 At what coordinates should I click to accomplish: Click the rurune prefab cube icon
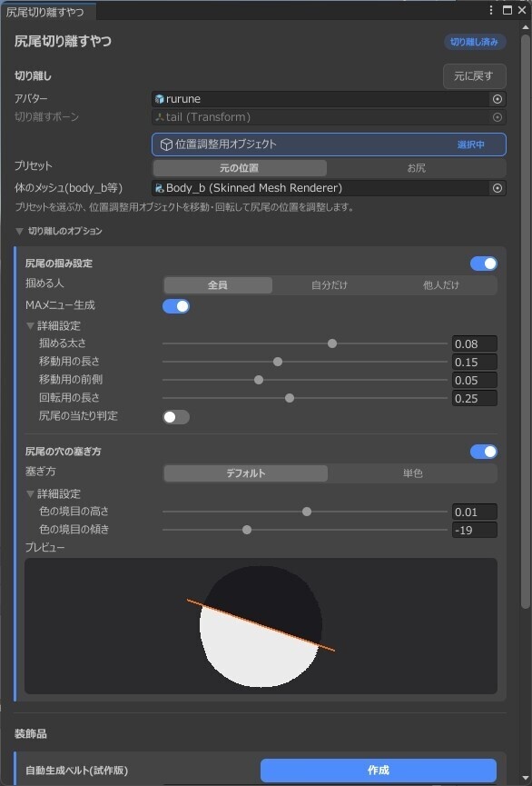(x=160, y=99)
